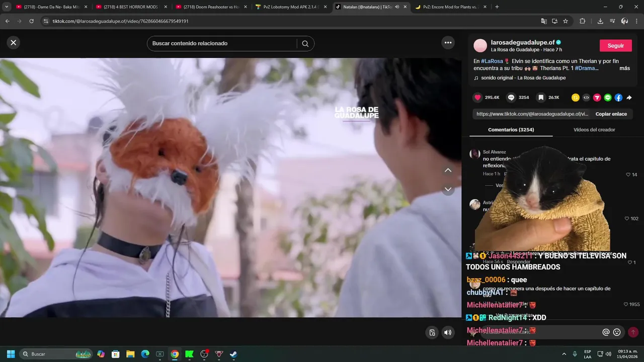Click the search magnifier in Buscar contenido relacionado
The height and width of the screenshot is (362, 644).
click(x=305, y=43)
